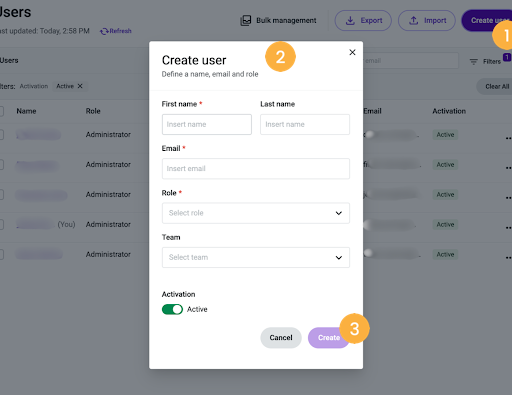Screen dimensions: 512x395
Task: Remove the Active filter chip
Action: coord(80,86)
